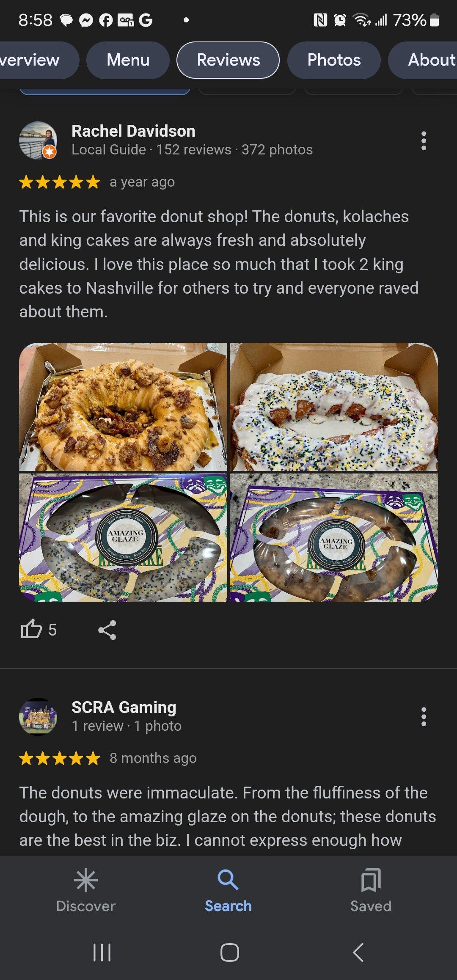Image resolution: width=457 pixels, height=980 pixels.
Task: Like Rachel Davidson's review with thumbs up
Action: (x=31, y=629)
